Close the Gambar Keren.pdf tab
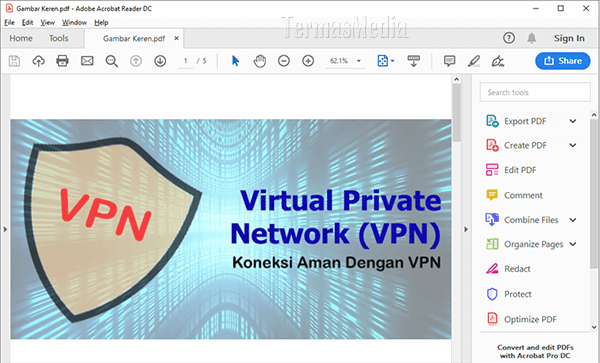Screen dimensions: 600x363 (176, 38)
